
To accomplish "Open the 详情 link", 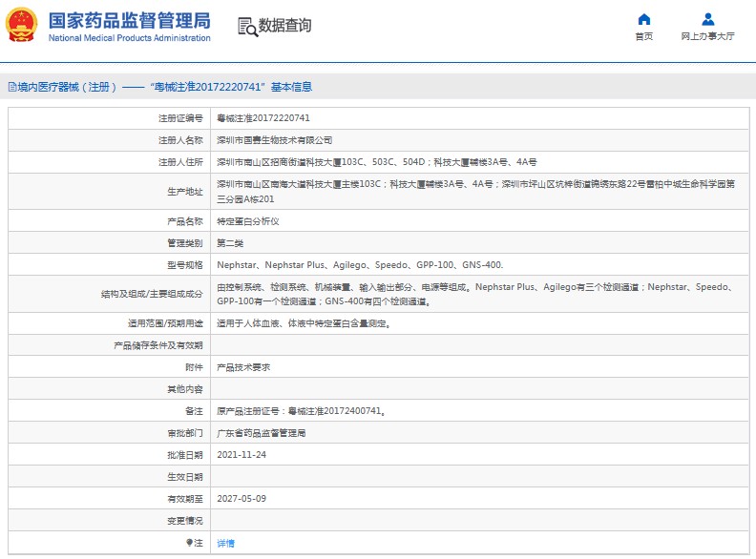I will pos(225,543).
